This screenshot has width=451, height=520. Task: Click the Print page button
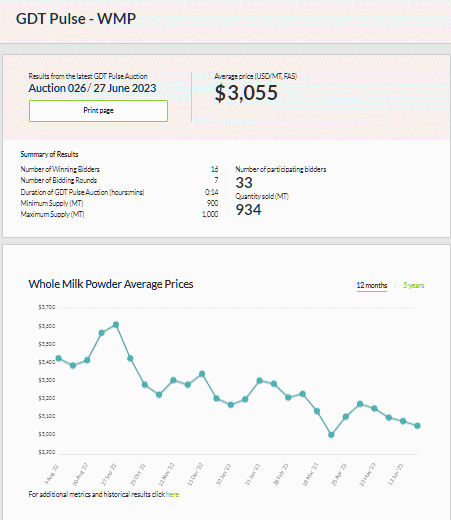pos(98,111)
